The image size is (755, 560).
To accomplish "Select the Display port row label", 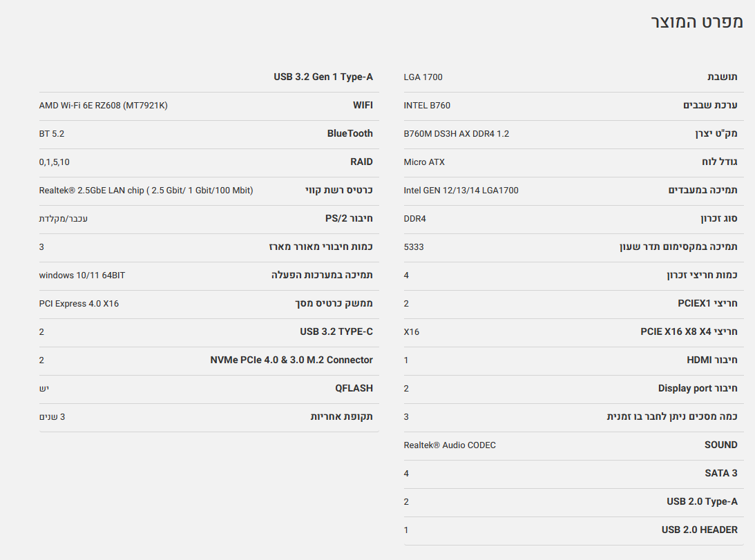I will click(x=698, y=389).
